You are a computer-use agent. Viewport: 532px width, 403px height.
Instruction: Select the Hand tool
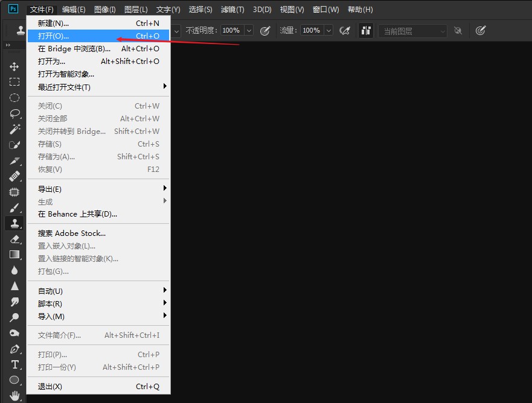click(14, 396)
